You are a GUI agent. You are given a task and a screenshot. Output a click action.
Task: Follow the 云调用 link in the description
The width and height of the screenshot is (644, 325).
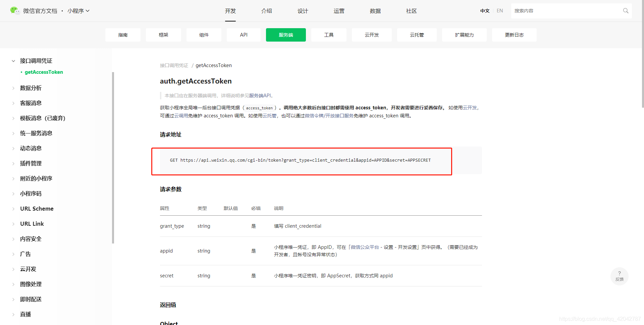click(x=181, y=116)
